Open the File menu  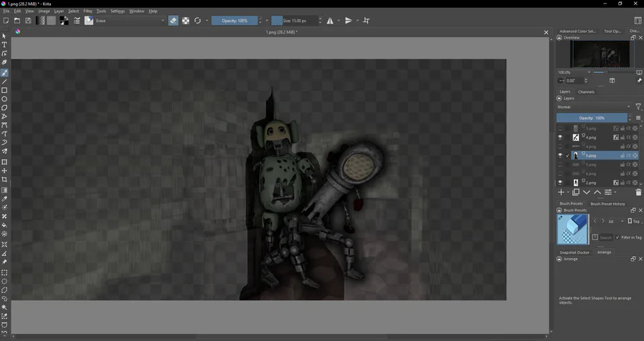6,11
